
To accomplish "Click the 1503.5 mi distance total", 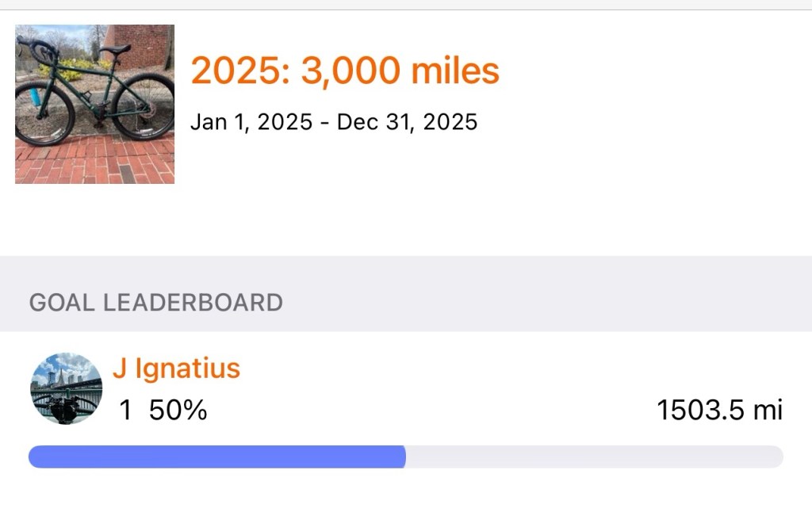I will pos(718,411).
